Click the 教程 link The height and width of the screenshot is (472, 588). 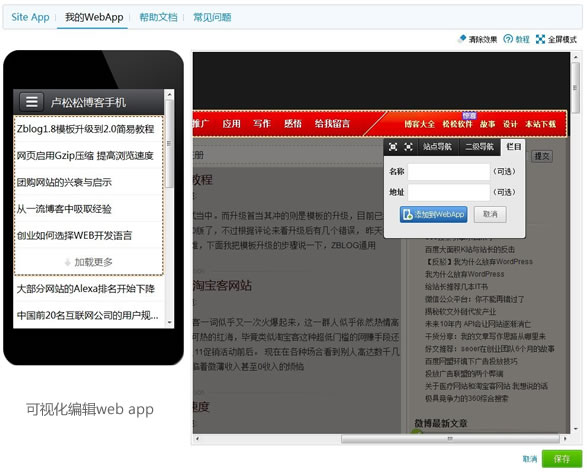pos(522,39)
